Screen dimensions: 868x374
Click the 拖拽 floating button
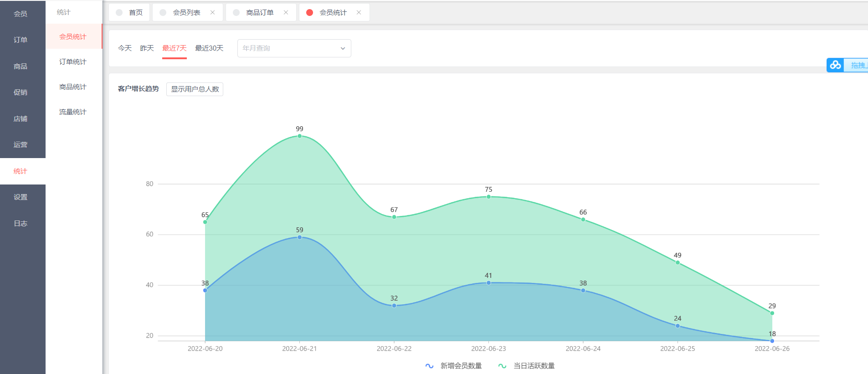pos(857,65)
